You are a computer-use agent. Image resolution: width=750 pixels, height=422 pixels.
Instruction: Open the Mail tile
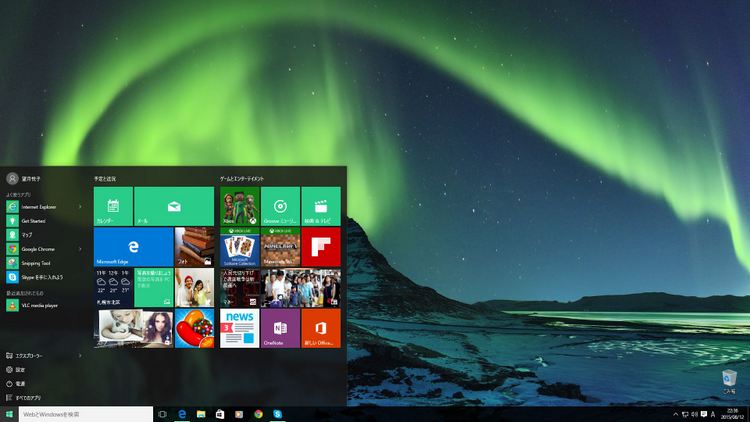(174, 206)
